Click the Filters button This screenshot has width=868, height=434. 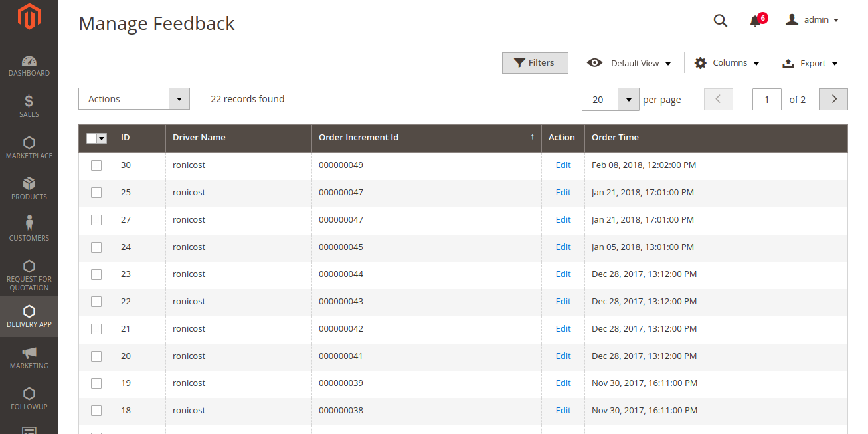pyautogui.click(x=535, y=62)
